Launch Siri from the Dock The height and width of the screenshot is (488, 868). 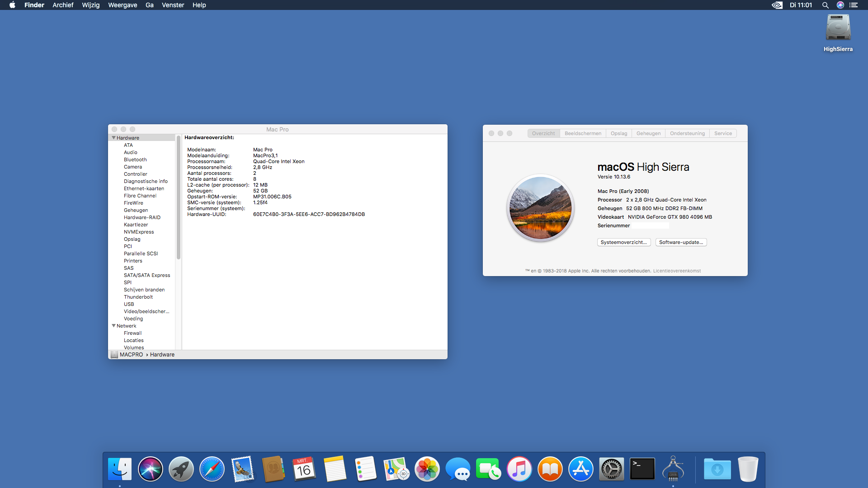[x=151, y=469]
